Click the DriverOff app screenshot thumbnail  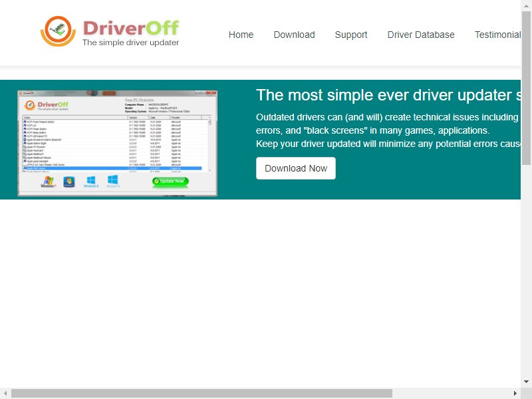click(x=118, y=143)
